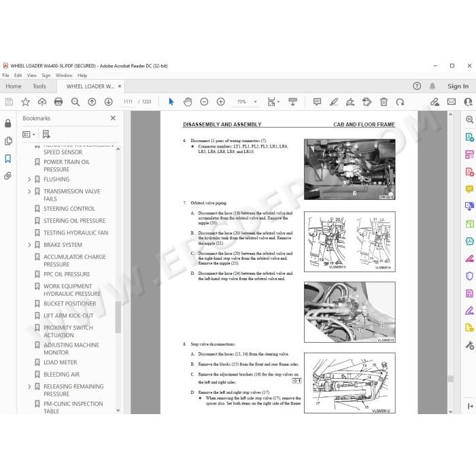Click the Delete trash icon
476x476 pixels.
(x=384, y=102)
